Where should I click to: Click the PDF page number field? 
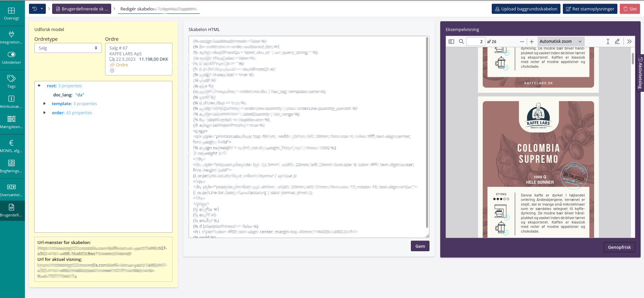(x=476, y=41)
